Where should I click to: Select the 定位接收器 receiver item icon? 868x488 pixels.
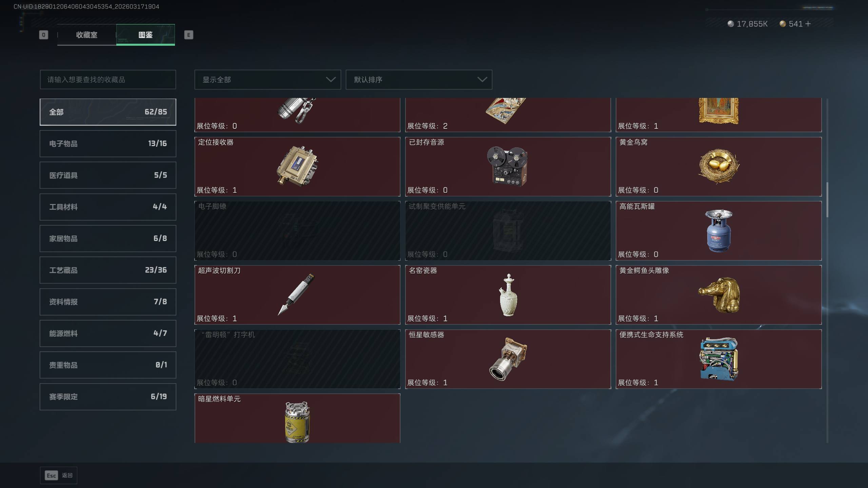click(297, 166)
